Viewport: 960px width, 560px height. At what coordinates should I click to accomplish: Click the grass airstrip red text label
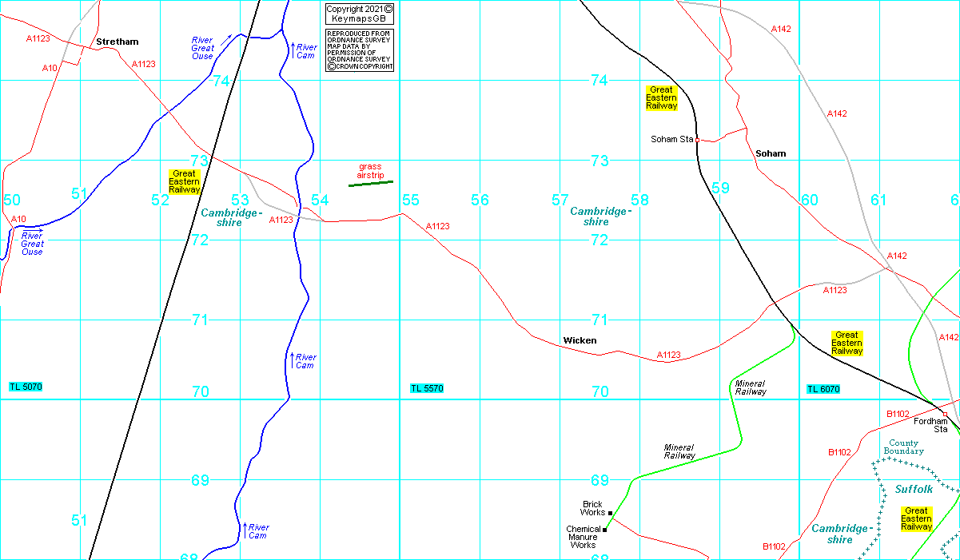(370, 170)
